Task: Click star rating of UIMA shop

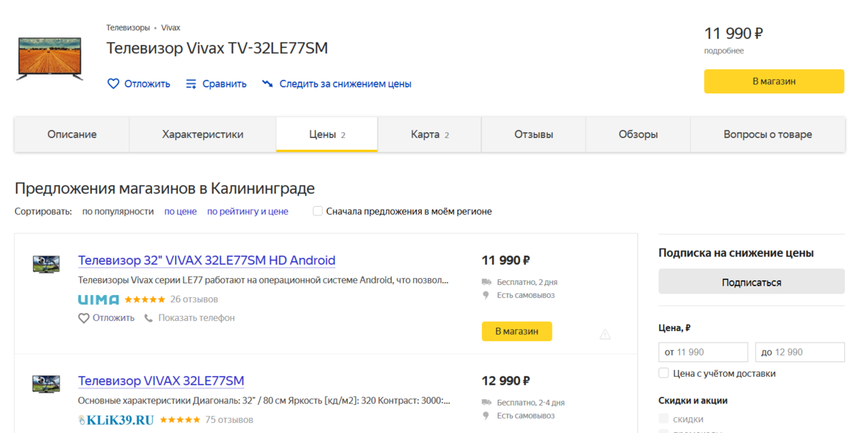Action: click(145, 299)
